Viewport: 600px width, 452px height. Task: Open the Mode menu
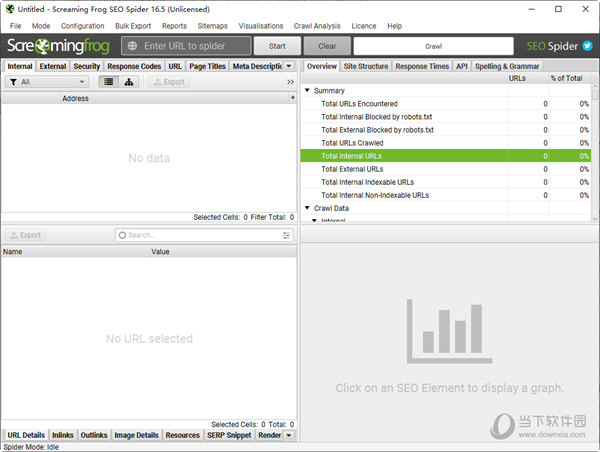click(x=41, y=26)
